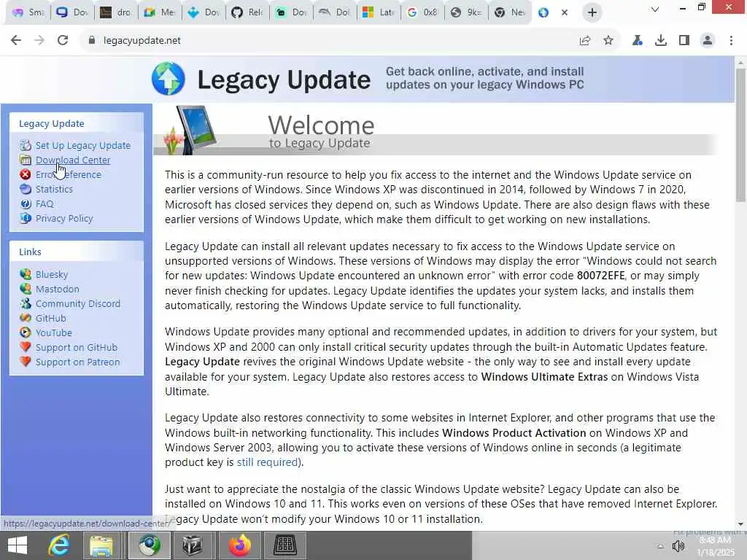Click the 'Legacy Update' sidebar heading

(x=52, y=123)
